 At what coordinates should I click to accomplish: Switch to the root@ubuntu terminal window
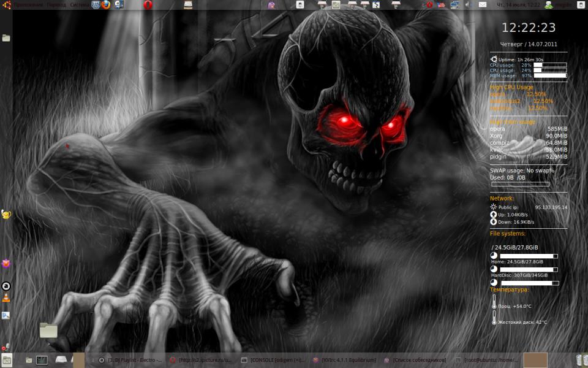click(487, 360)
